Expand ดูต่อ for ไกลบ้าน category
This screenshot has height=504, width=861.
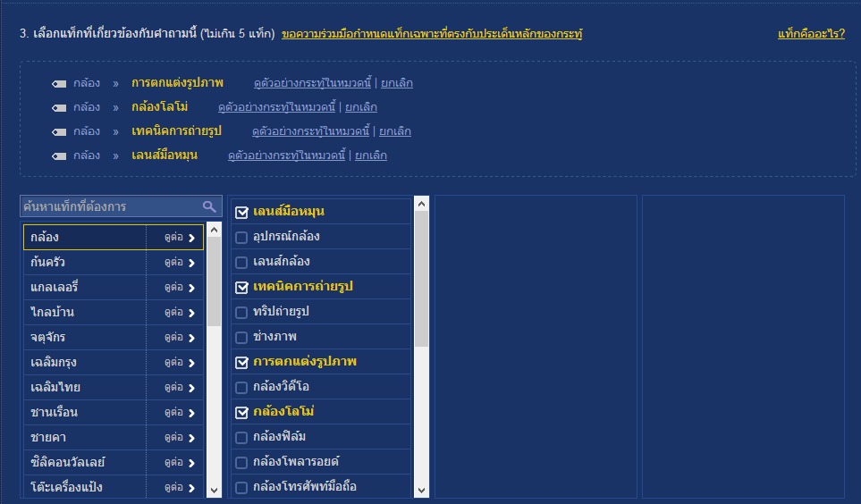click(180, 313)
